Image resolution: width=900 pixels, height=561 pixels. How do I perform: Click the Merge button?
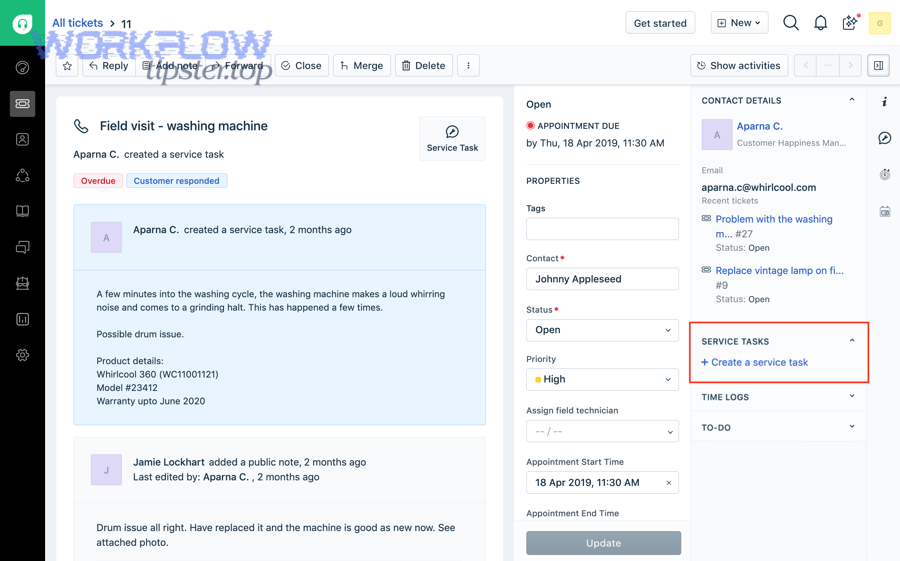(x=362, y=66)
